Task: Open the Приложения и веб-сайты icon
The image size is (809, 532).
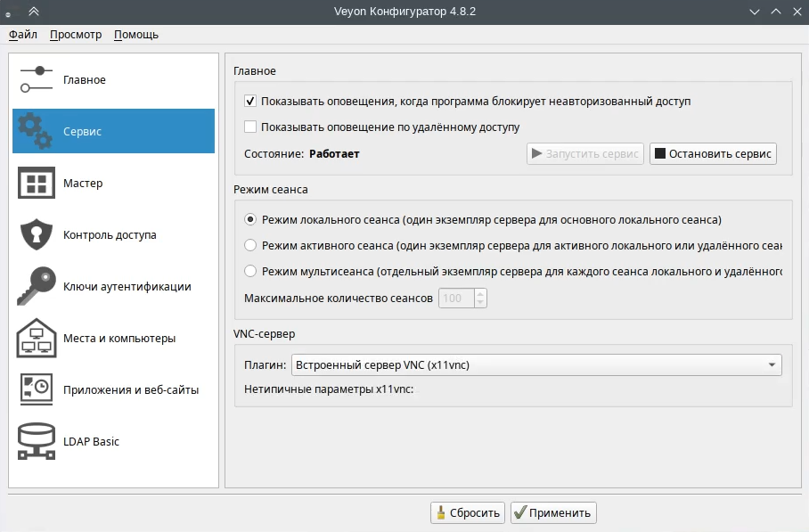Action: click(37, 389)
